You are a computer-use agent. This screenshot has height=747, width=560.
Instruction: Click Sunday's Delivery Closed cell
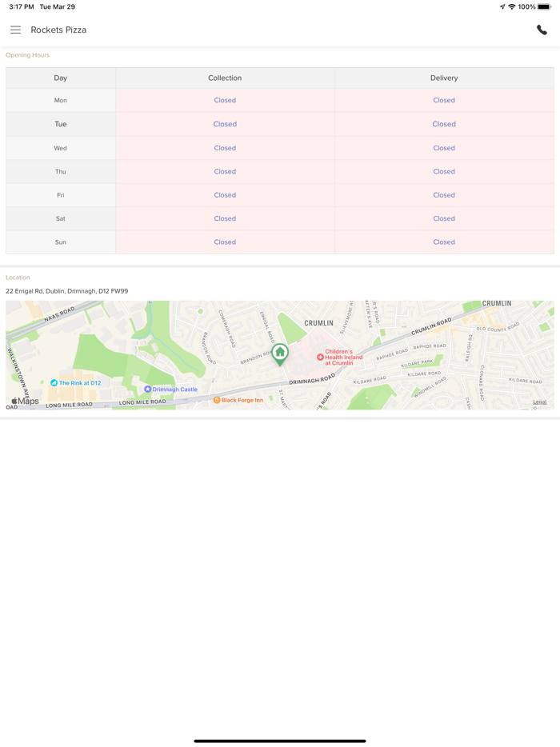(444, 242)
